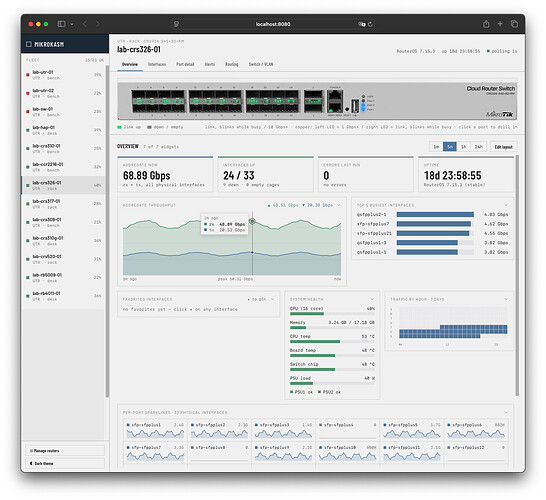Click the third SFP+ port block on faceplate
This screenshot has height=500, width=546.
[x=272, y=101]
